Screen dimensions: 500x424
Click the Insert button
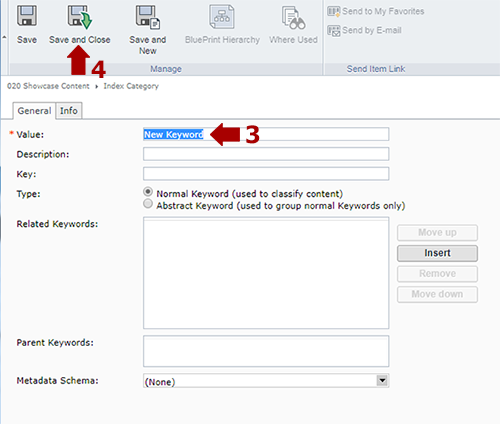(437, 253)
